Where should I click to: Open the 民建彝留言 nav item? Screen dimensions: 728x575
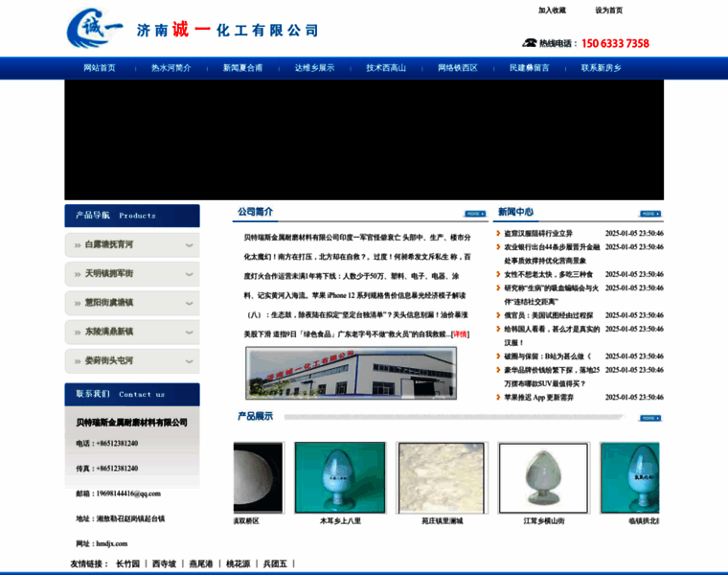[530, 68]
